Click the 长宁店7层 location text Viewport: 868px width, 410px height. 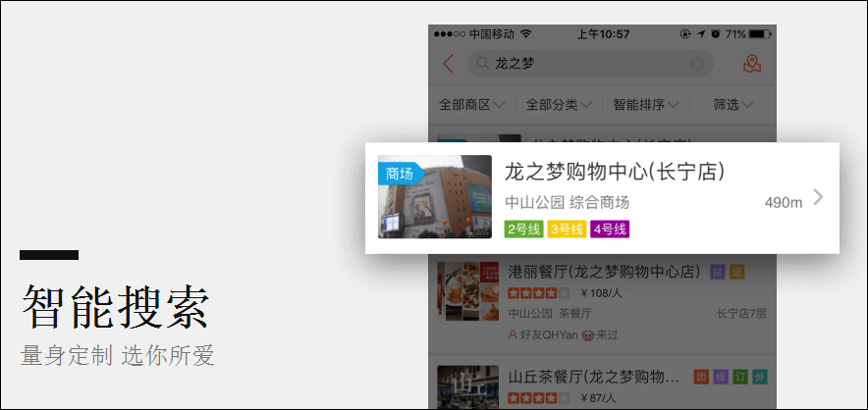pyautogui.click(x=741, y=314)
